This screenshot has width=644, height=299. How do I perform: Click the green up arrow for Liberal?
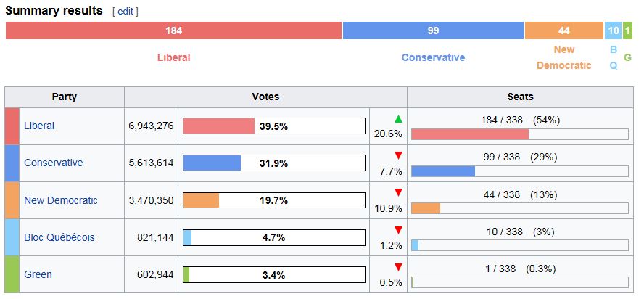coord(397,119)
